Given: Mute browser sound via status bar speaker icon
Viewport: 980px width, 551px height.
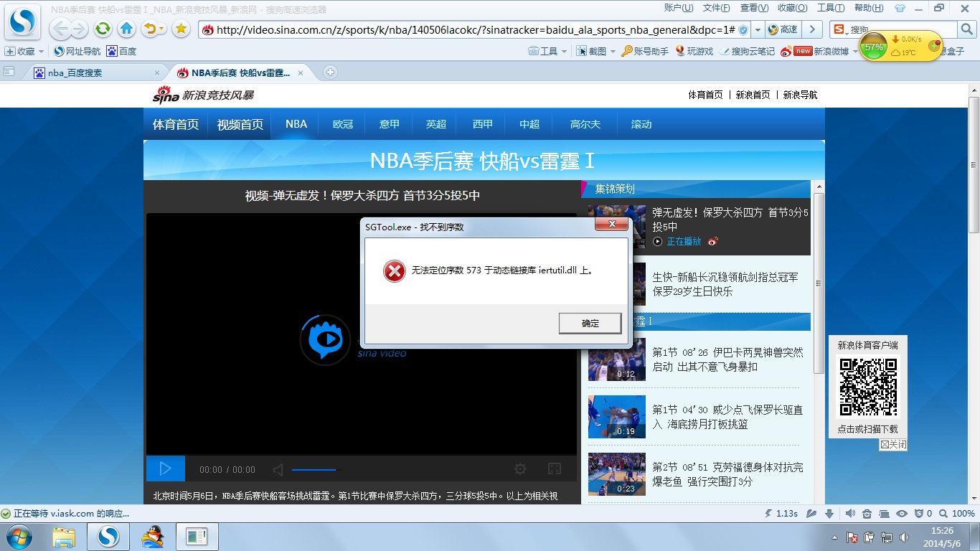Looking at the screenshot, I should pyautogui.click(x=850, y=514).
